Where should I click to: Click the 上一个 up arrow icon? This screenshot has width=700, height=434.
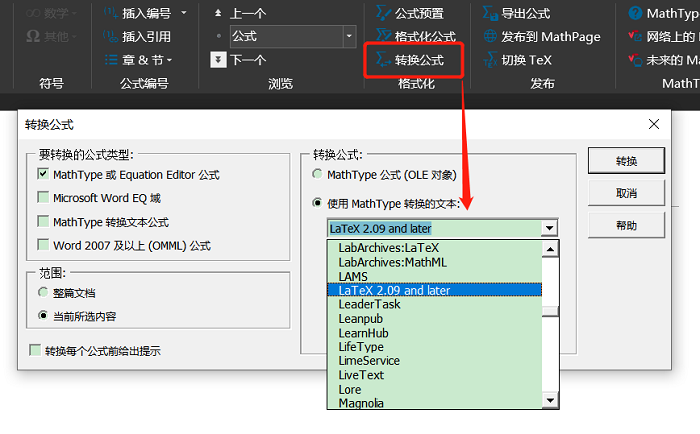218,13
